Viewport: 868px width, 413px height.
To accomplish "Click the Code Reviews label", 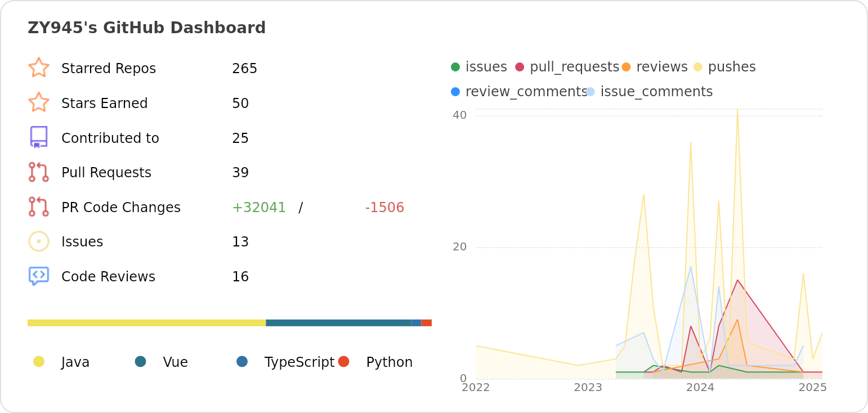I will (x=108, y=277).
